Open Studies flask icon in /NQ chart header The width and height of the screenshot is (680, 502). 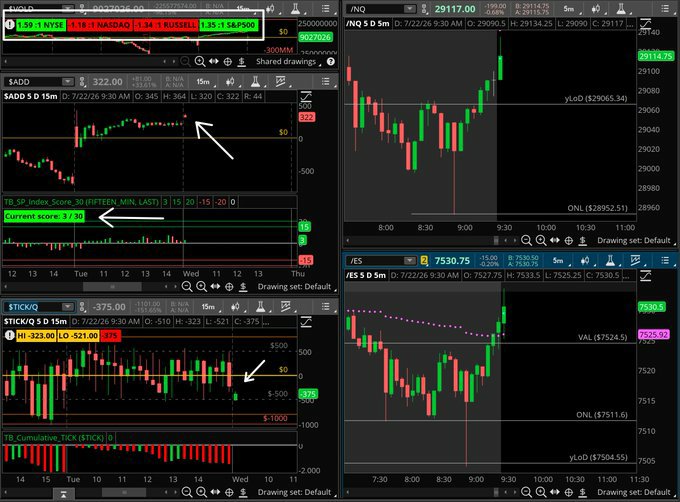click(x=621, y=8)
